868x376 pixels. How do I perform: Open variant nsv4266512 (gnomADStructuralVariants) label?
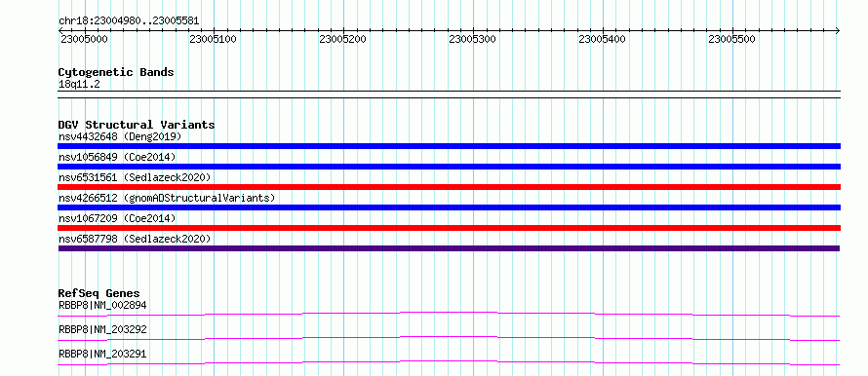click(x=167, y=198)
